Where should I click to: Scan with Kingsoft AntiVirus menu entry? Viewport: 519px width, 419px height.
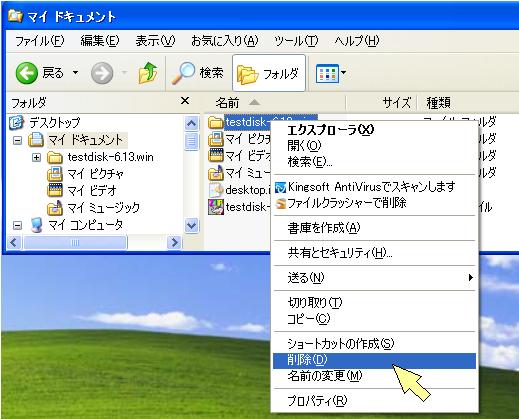pos(374,187)
